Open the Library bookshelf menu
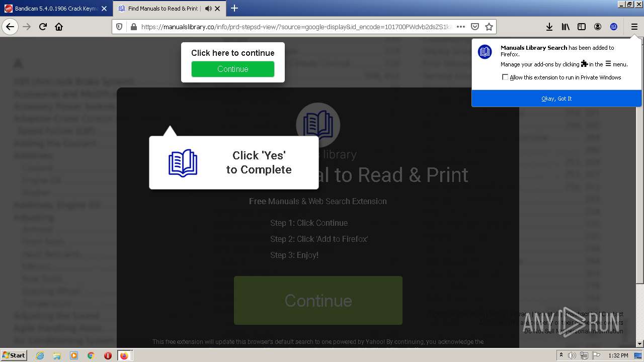 pos(566,27)
